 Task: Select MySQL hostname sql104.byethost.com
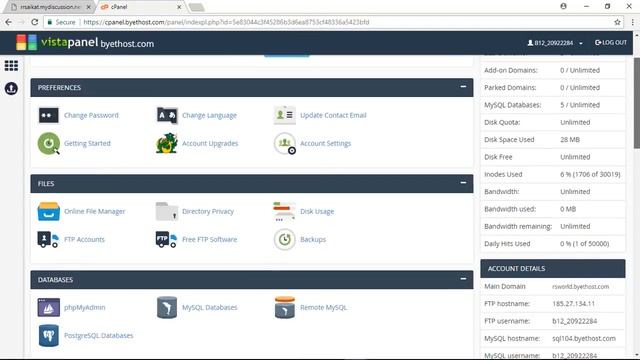click(x=584, y=338)
